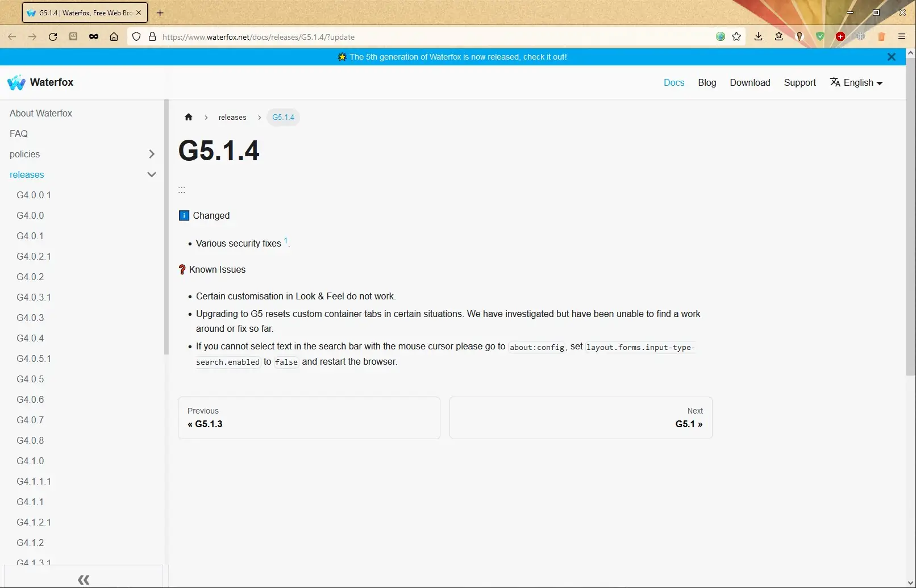
Task: Open the reader view toolbar icon
Action: (x=73, y=36)
